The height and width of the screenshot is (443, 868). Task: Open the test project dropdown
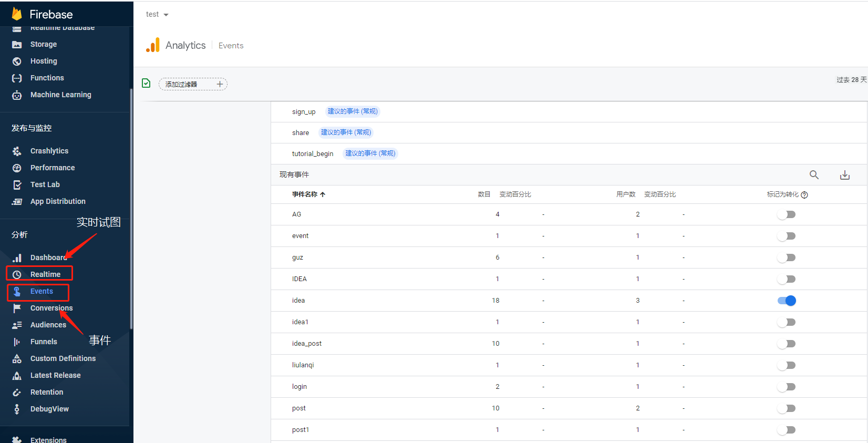(157, 14)
